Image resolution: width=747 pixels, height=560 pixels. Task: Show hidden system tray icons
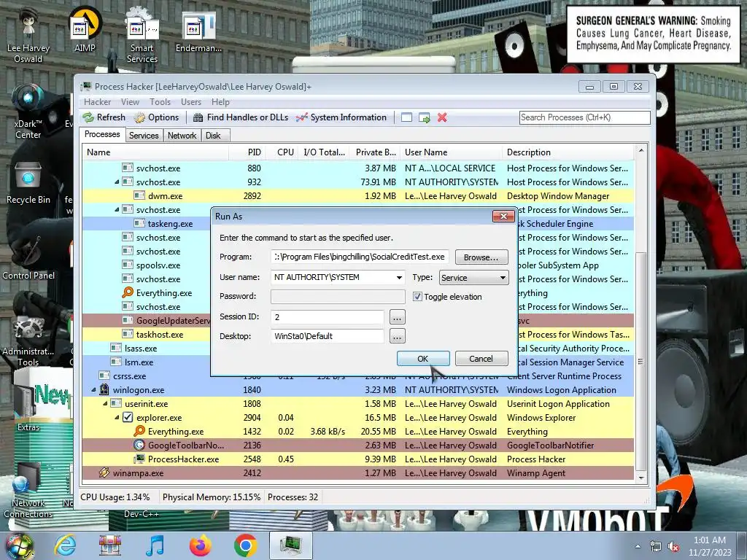click(x=638, y=547)
